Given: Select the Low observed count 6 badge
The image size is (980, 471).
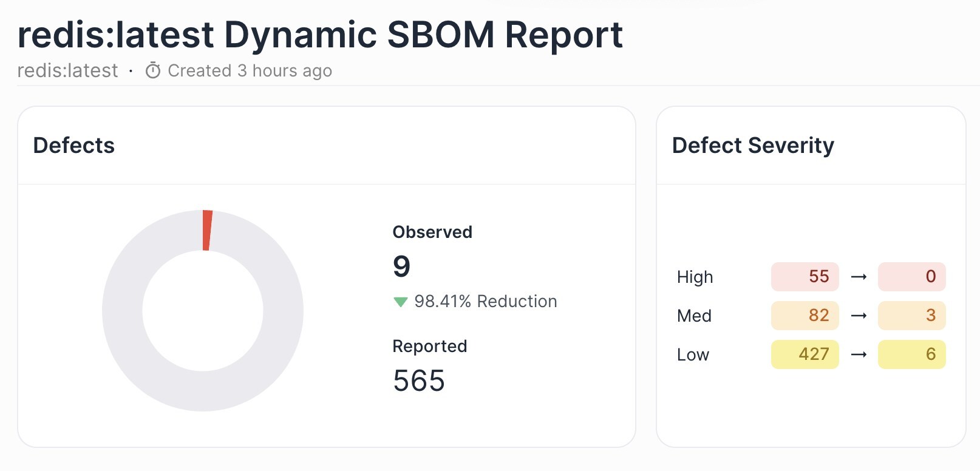Looking at the screenshot, I should (912, 354).
